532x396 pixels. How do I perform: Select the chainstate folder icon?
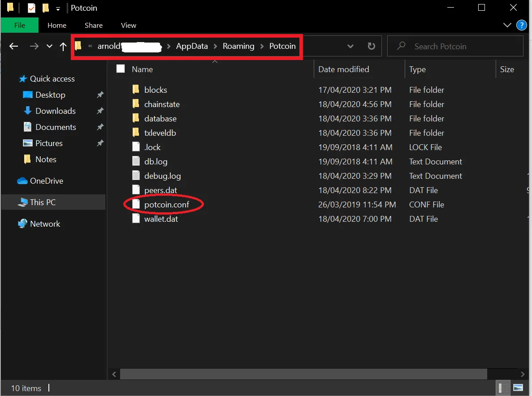click(x=136, y=104)
